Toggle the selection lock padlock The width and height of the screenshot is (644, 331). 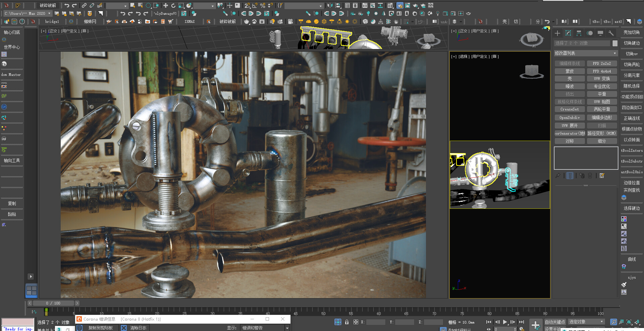pos(347,322)
